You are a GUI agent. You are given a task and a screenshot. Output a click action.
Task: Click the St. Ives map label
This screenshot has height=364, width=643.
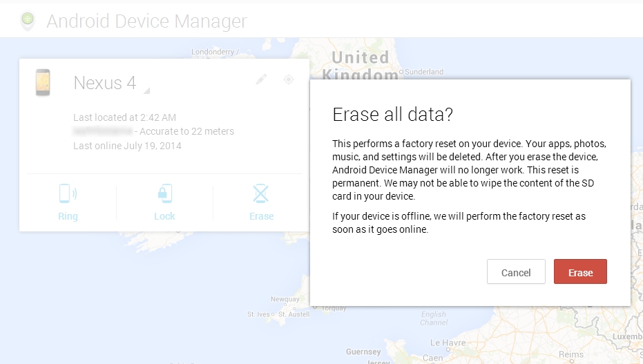pos(258,314)
